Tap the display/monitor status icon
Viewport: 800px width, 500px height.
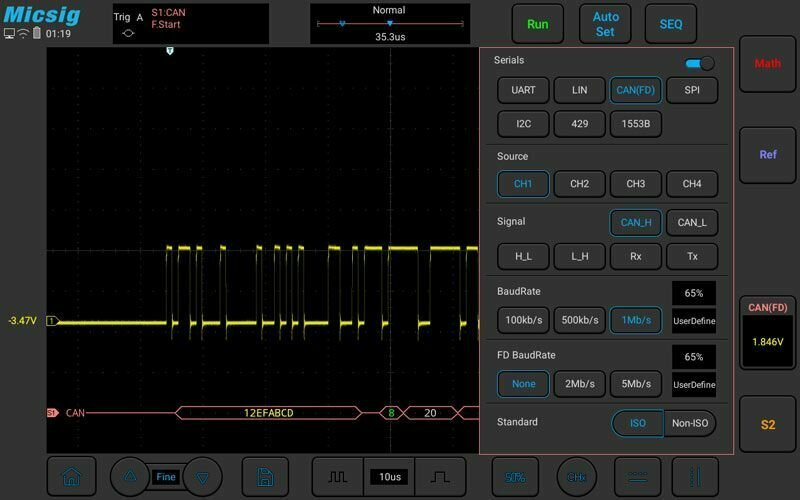9,34
